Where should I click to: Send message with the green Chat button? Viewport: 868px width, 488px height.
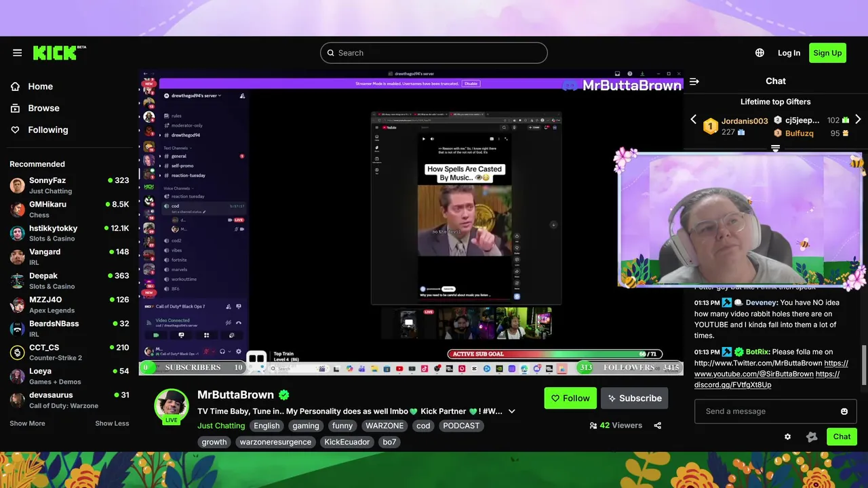[842, 436]
